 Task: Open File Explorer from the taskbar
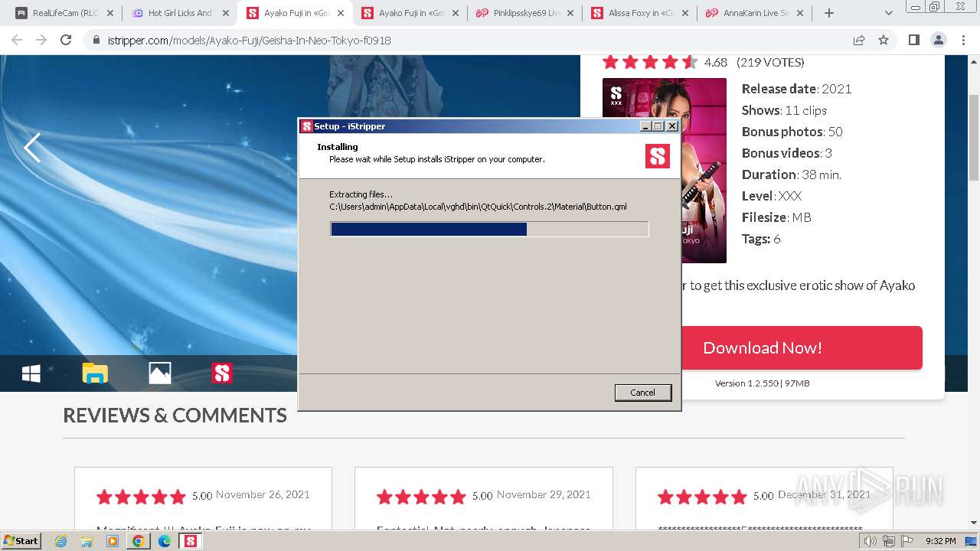(x=87, y=541)
